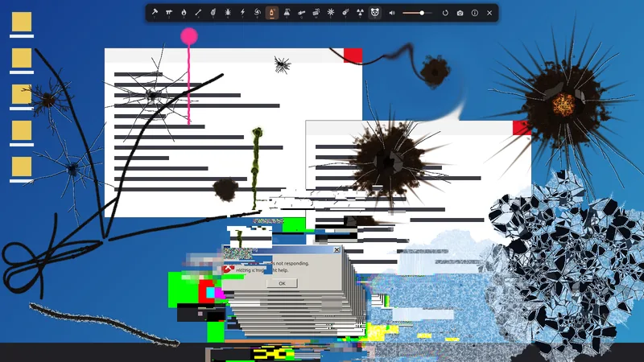Click the "not responding." dialog text
This screenshot has height=362, width=644.
(292, 264)
